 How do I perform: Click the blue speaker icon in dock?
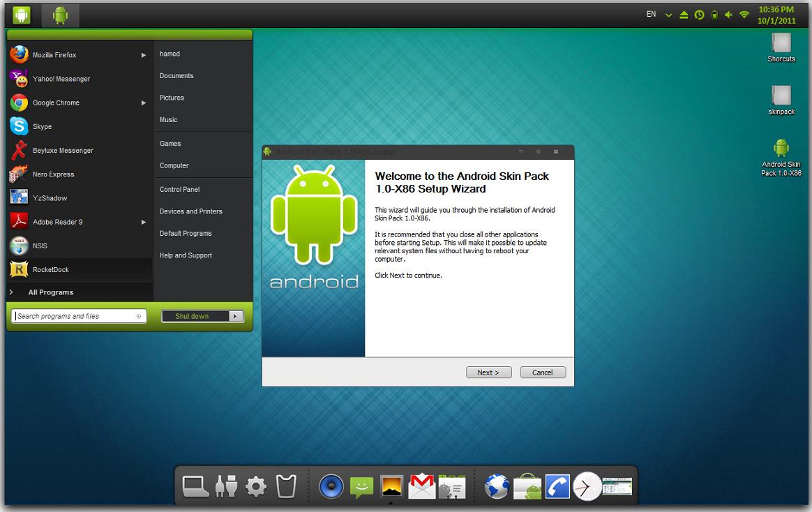pos(331,486)
